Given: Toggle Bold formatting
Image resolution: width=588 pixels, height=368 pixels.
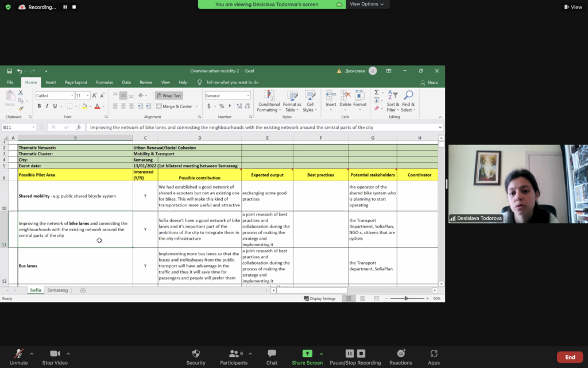Looking at the screenshot, I should click(39, 106).
